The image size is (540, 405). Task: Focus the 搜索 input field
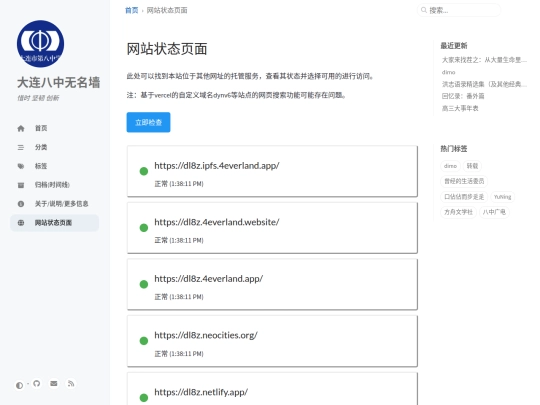[x=459, y=10]
